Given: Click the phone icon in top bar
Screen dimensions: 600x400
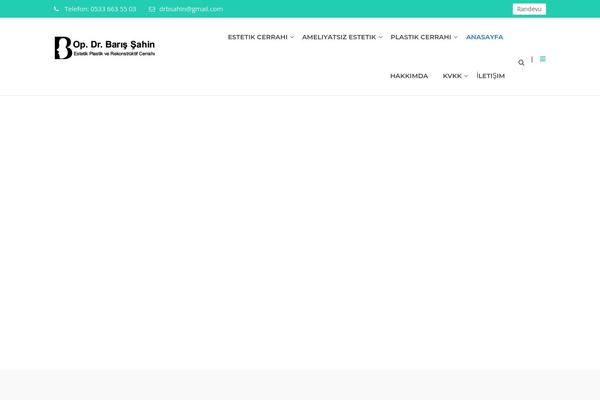Looking at the screenshot, I should point(56,9).
